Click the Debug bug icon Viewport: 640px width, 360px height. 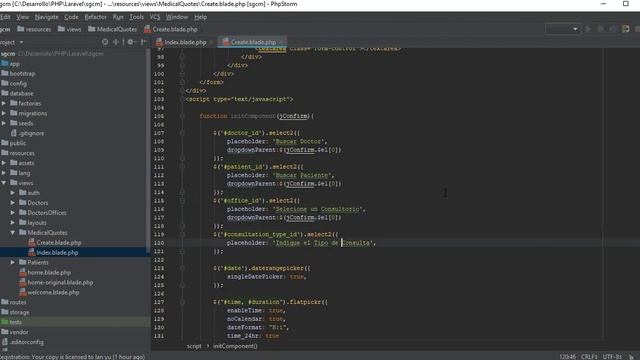tap(600, 29)
